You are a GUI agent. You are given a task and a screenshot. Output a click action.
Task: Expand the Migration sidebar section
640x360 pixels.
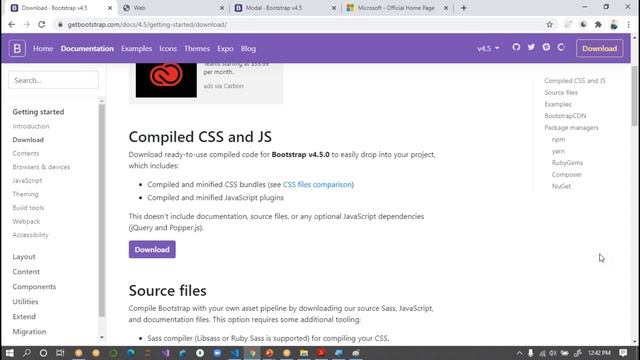(29, 331)
